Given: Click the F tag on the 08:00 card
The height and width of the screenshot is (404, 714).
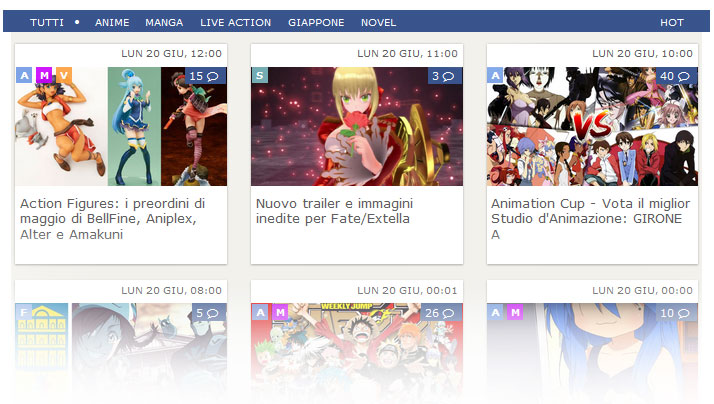Looking at the screenshot, I should coord(24,312).
